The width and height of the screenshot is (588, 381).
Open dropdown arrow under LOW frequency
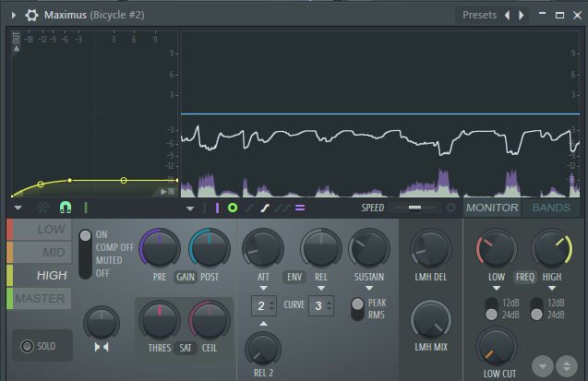(x=496, y=289)
